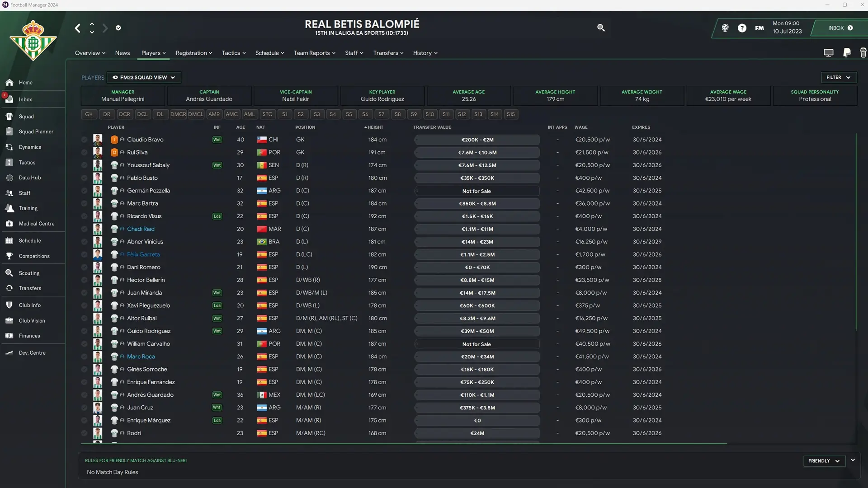Click Marc Roca's €20M - €34M value bar
Image resolution: width=868 pixels, height=488 pixels.
coord(477,357)
